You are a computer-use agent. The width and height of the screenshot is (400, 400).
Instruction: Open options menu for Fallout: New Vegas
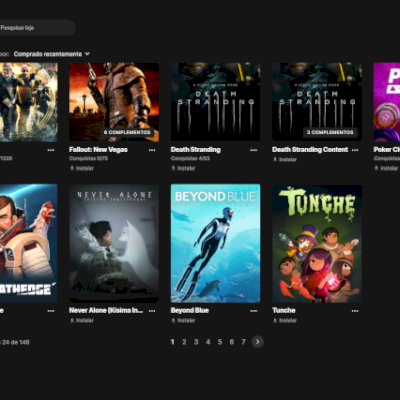click(x=152, y=150)
